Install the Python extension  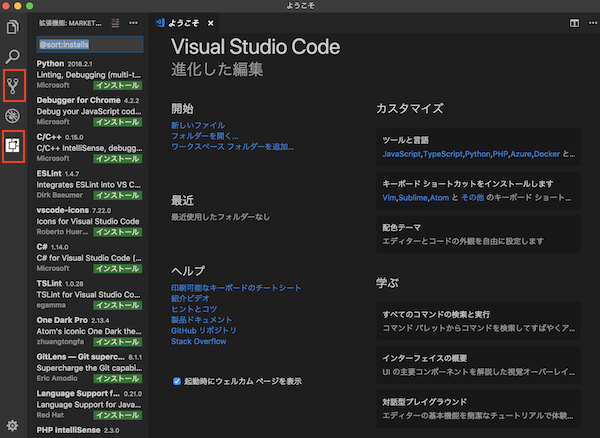(x=118, y=85)
